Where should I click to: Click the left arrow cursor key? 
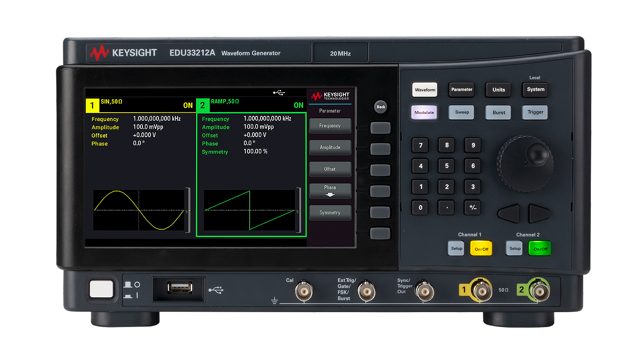(x=509, y=213)
